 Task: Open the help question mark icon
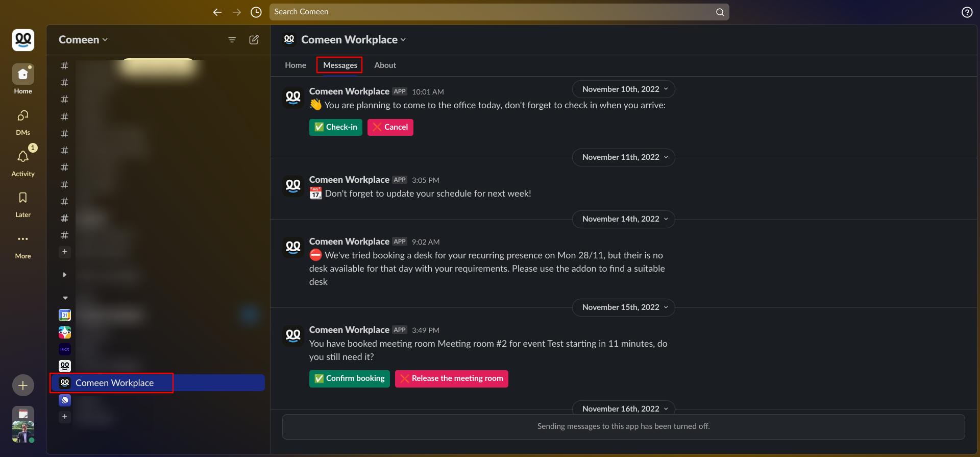(967, 12)
